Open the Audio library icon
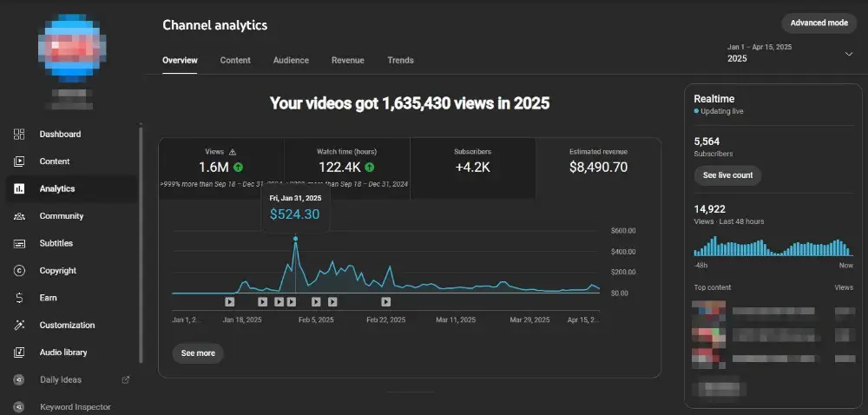The image size is (868, 415). (19, 352)
